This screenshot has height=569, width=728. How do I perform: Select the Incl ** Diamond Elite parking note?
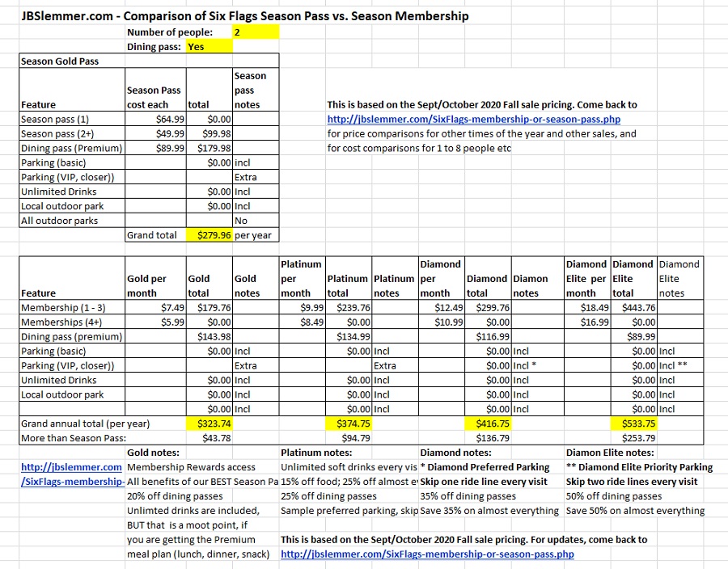(x=680, y=365)
